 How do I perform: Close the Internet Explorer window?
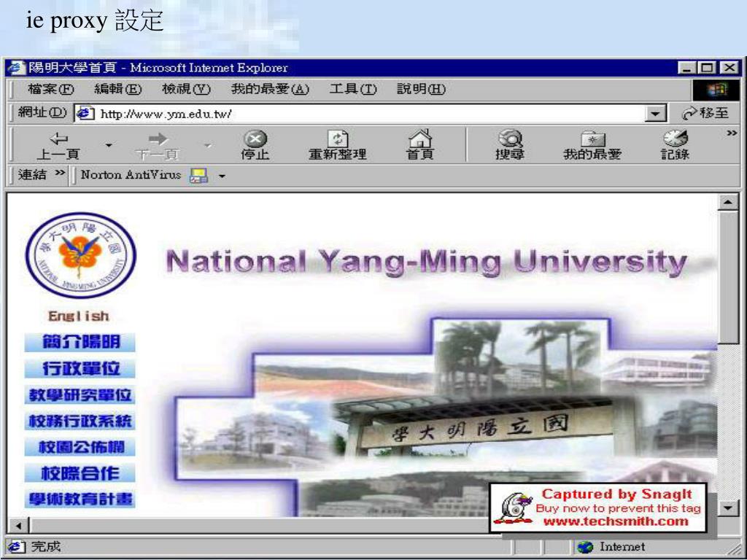729,68
